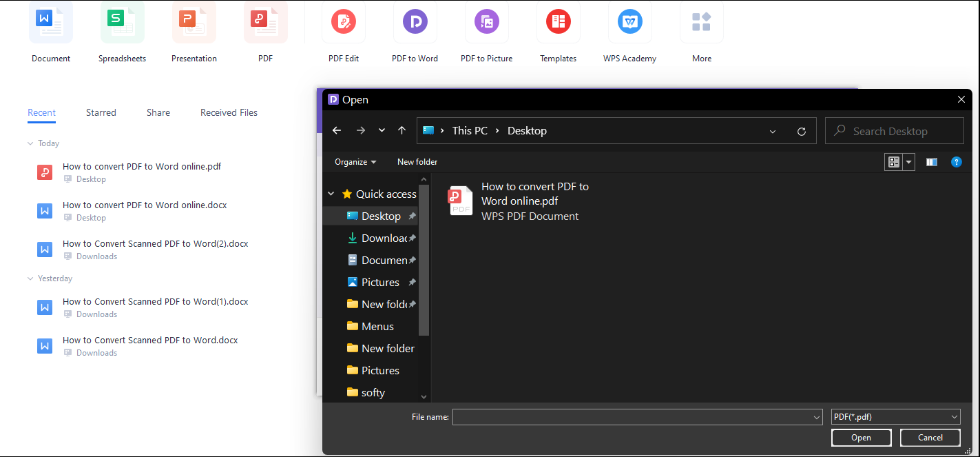This screenshot has height=457, width=980.
Task: Switch to the Share tab
Action: [x=158, y=112]
